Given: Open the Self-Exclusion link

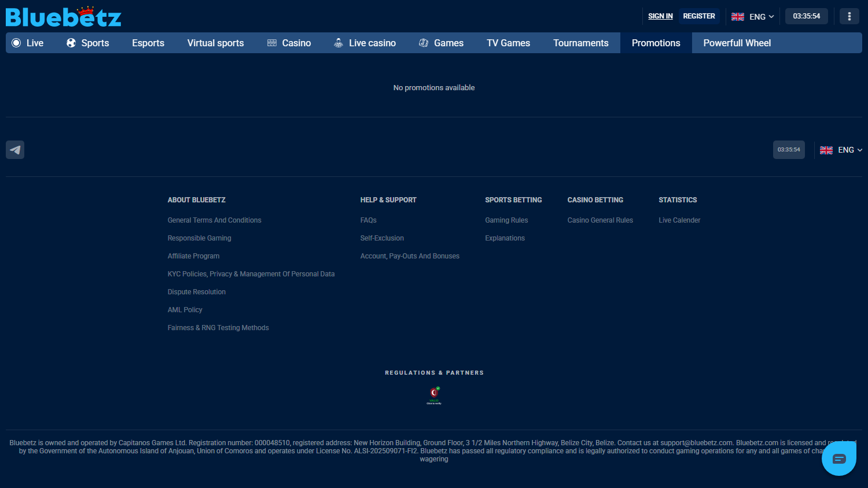Looking at the screenshot, I should tap(382, 238).
